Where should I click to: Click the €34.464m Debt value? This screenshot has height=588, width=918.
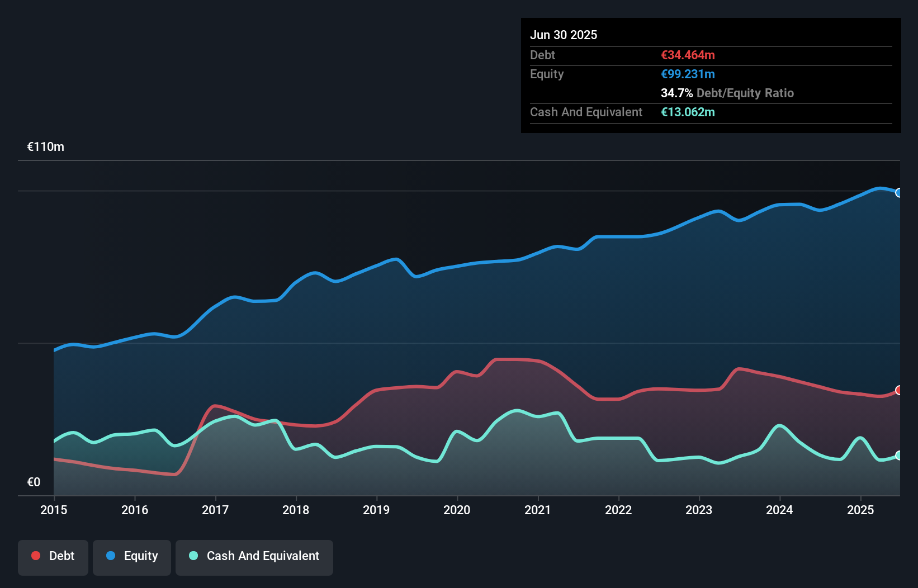(687, 55)
